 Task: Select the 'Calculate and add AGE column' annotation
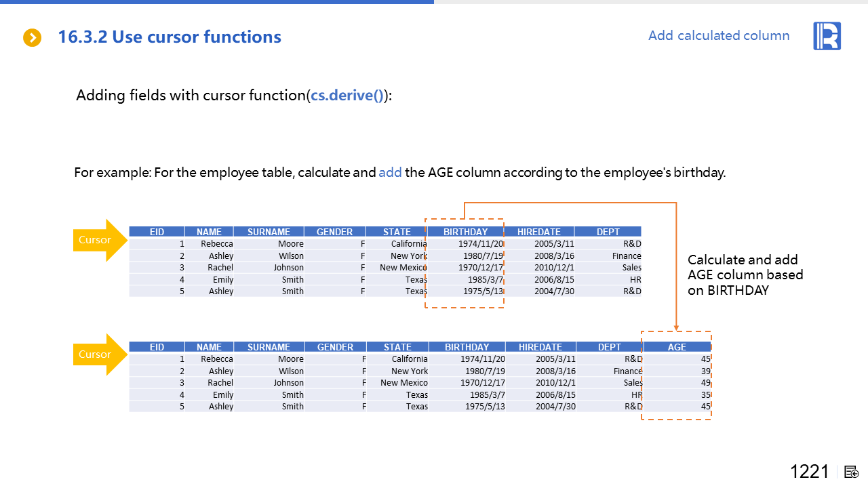pyautogui.click(x=745, y=274)
